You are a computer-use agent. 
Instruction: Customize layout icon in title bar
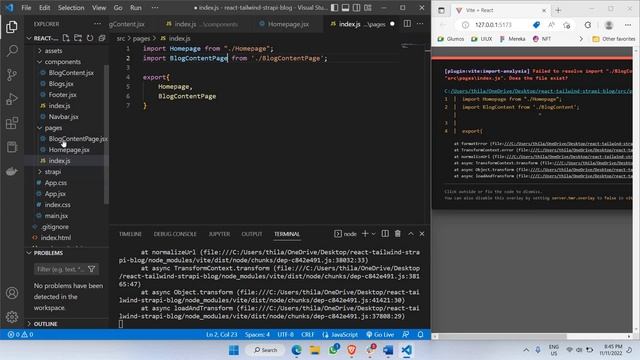[x=368, y=8]
